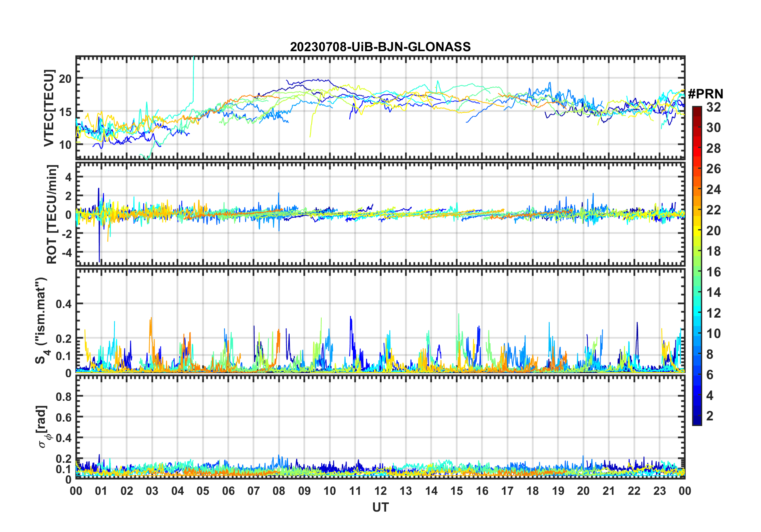Select ROT y-axis tick label -2

coord(66,234)
